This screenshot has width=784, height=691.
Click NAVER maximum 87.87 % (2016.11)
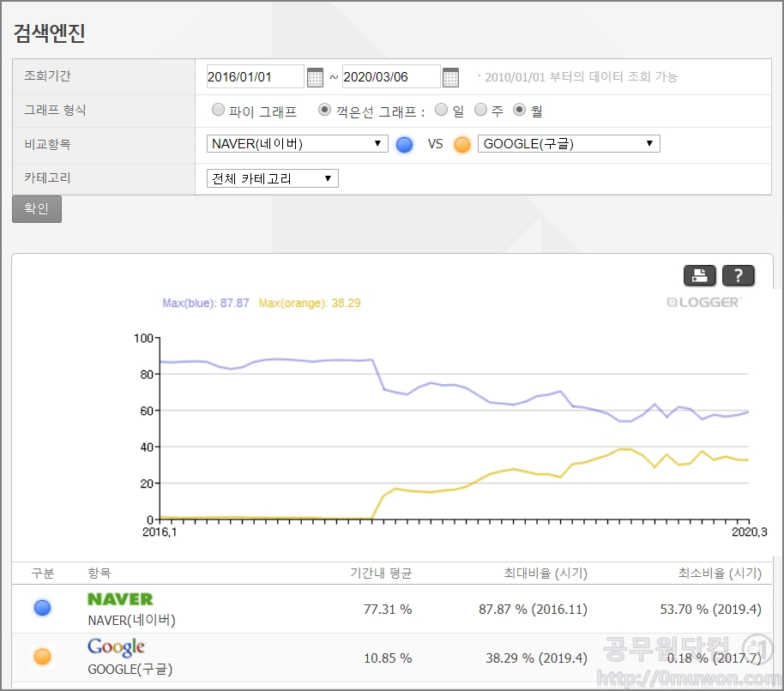533,609
